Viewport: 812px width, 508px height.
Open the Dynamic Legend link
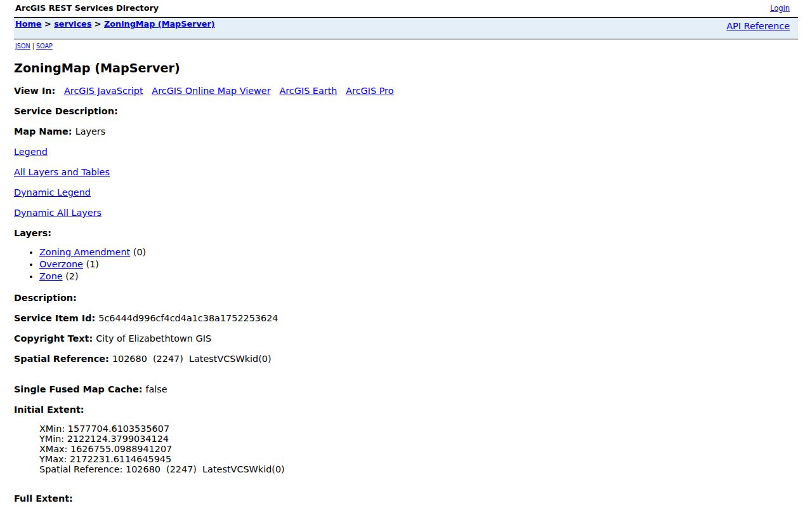tap(52, 192)
